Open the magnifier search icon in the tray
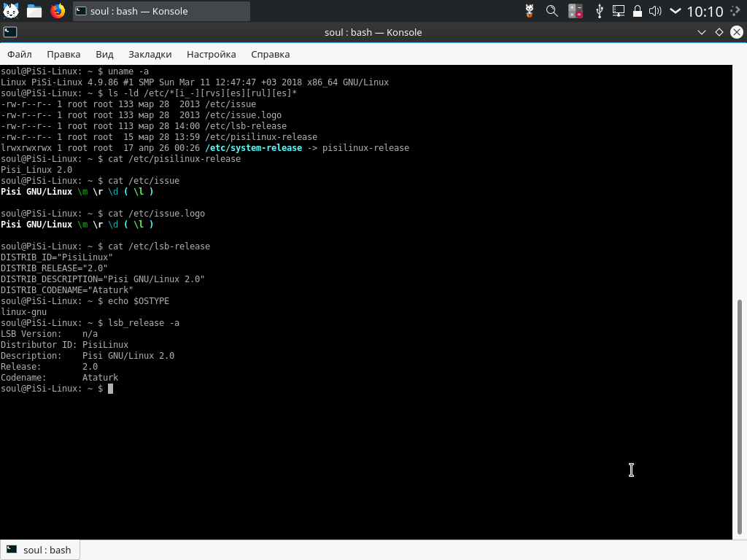The width and height of the screenshot is (747, 560). click(x=552, y=11)
